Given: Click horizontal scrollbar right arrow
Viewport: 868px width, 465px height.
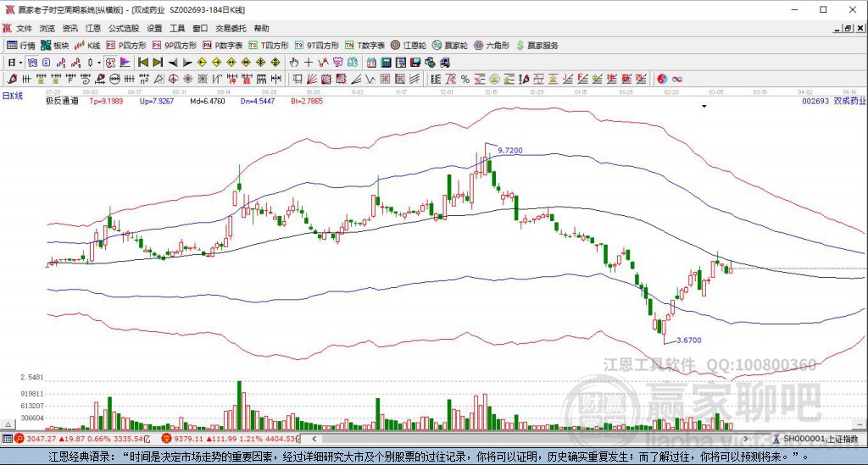Looking at the screenshot, I should tap(746, 439).
